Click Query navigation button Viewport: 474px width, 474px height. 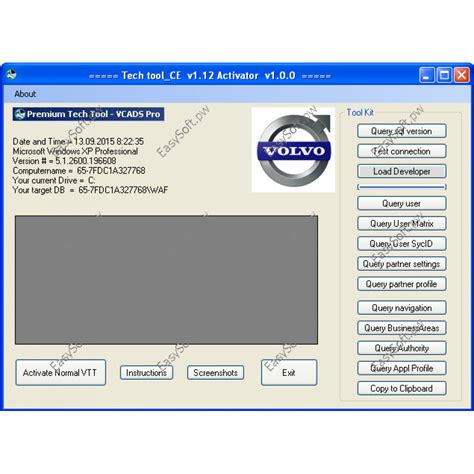coord(402,308)
